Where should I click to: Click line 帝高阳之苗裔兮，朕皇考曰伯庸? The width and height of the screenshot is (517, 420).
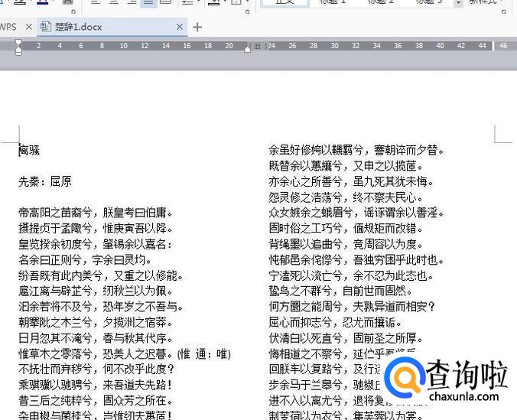pyautogui.click(x=96, y=213)
